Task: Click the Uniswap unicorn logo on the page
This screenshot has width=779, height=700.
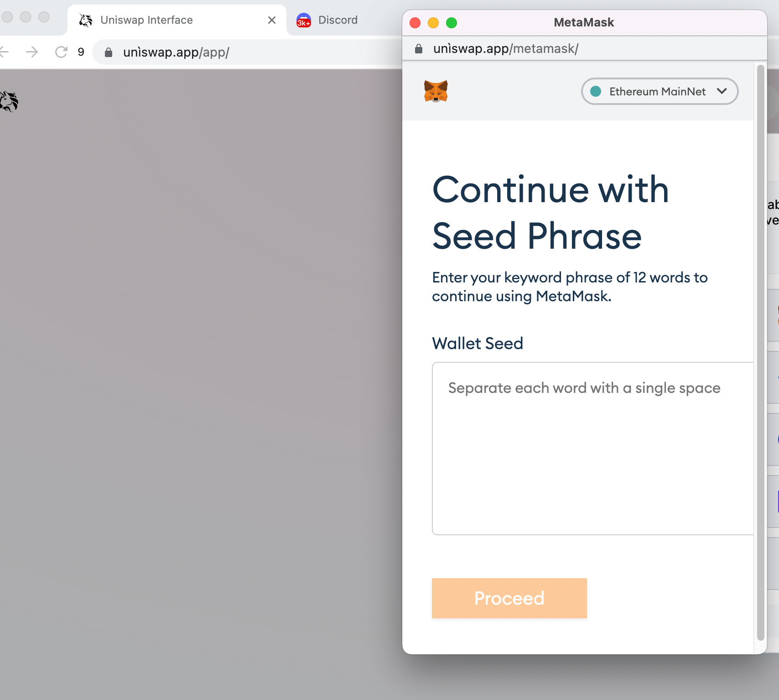Action: [9, 101]
